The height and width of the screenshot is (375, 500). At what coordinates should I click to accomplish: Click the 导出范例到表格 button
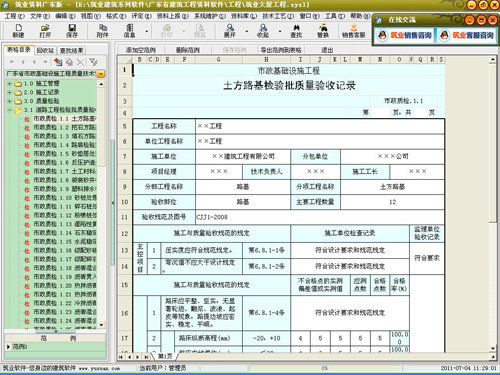pos(281,50)
